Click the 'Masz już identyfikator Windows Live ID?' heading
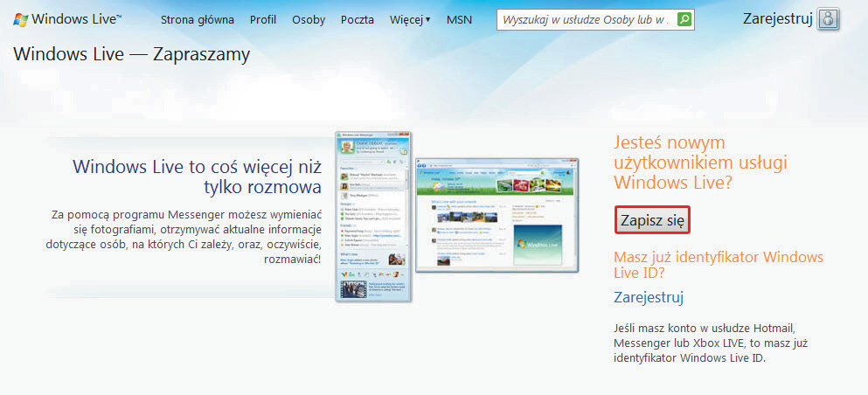Screen dimensions: 868x395 718,265
